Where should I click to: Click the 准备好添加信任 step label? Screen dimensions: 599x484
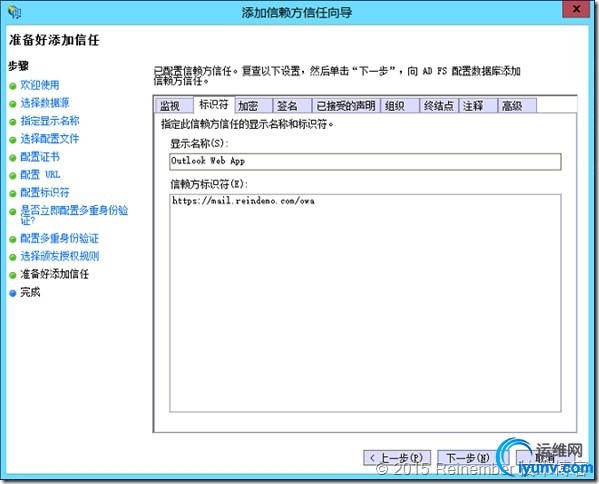click(55, 274)
